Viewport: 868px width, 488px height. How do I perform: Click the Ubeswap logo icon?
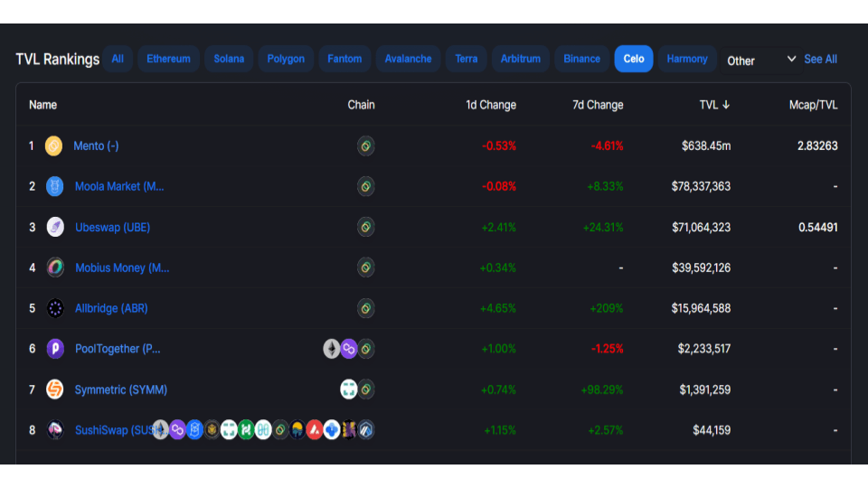(x=55, y=227)
